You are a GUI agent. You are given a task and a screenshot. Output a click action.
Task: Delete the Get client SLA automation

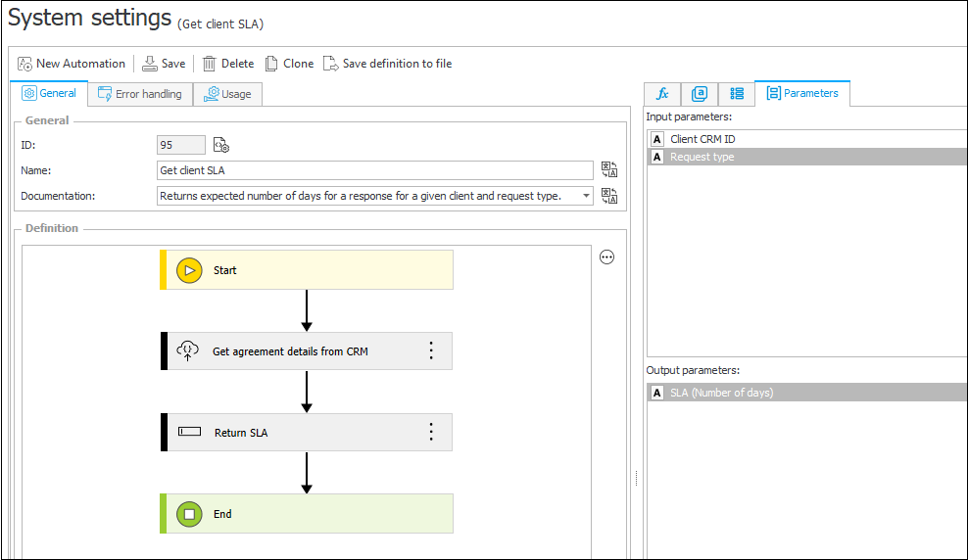tap(228, 64)
